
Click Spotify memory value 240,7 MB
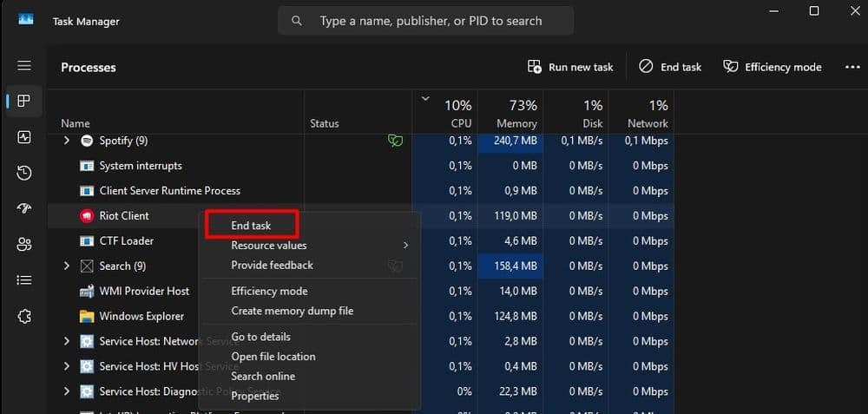click(515, 141)
